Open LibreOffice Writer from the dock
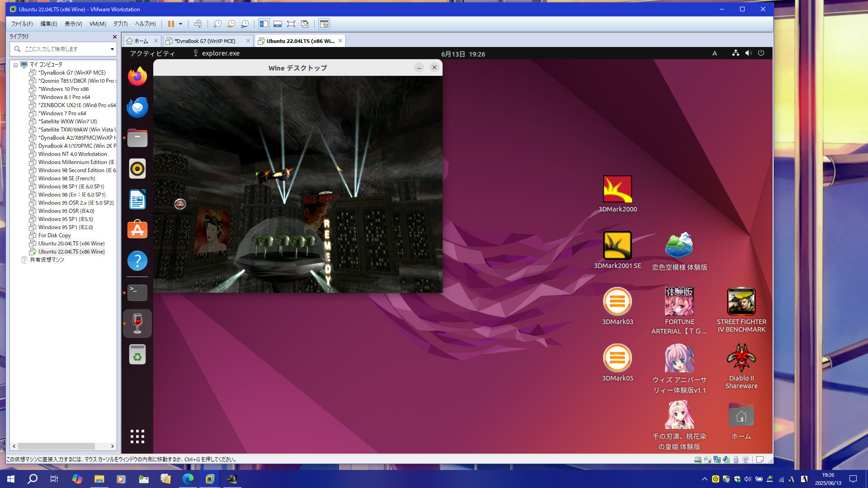868x488 pixels. 137,199
